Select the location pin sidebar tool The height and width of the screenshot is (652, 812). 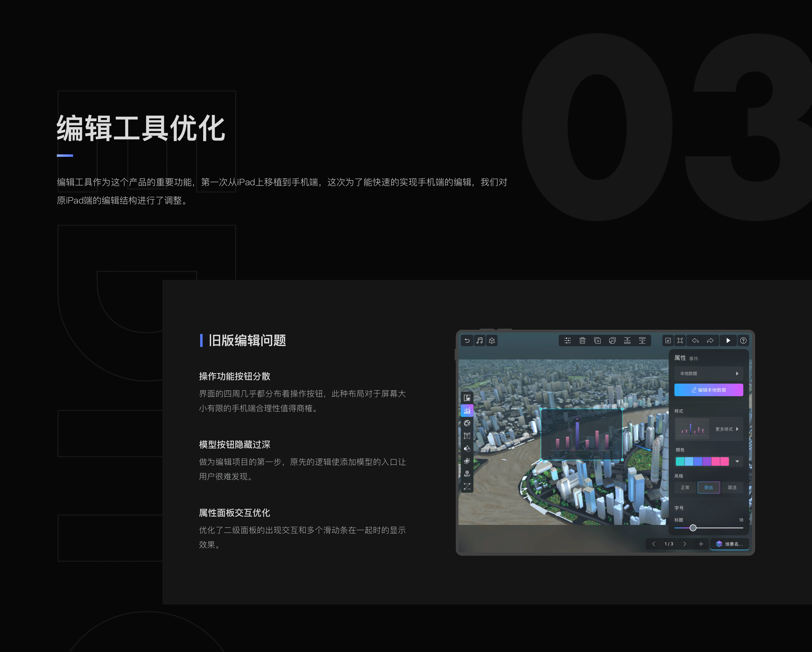467,474
